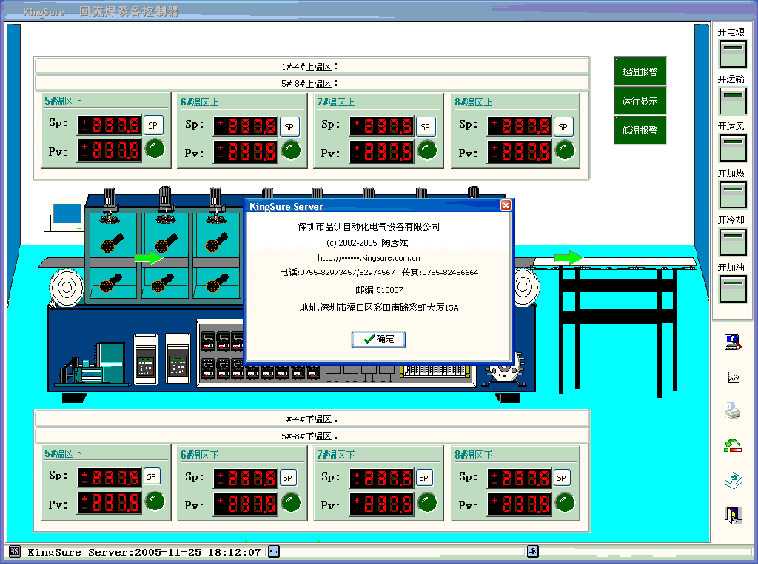This screenshot has width=758, height=564.
Task: Click the 邮编 postal code line in dialog
Action: click(x=379, y=289)
